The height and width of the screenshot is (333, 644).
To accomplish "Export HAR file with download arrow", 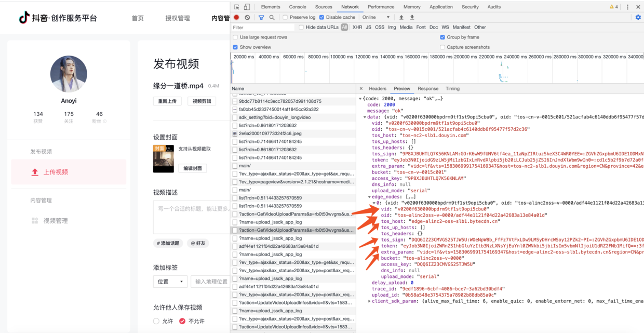I will (x=412, y=17).
